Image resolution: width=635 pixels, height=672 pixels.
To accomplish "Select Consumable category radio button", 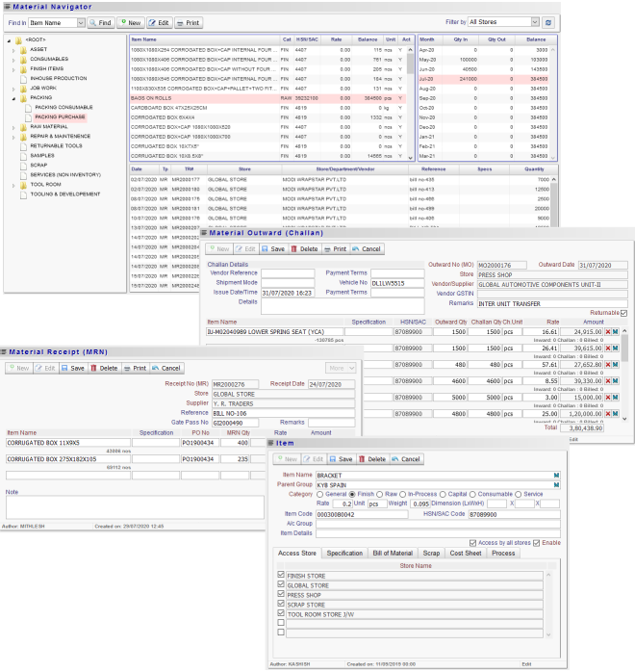I will coord(472,495).
